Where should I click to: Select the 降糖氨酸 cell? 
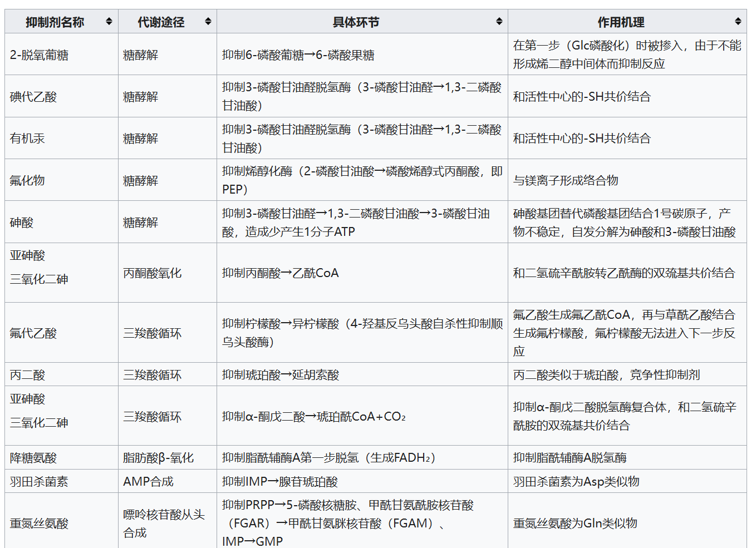[x=33, y=458]
